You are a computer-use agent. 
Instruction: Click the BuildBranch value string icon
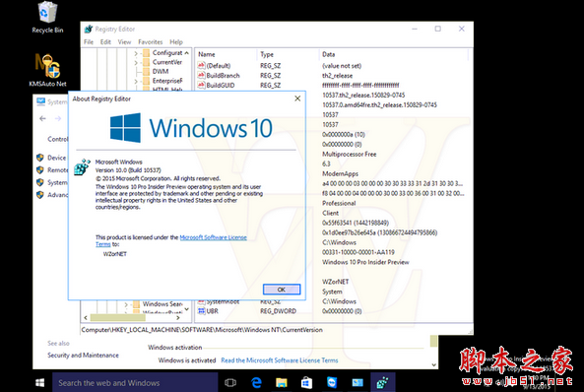(201, 75)
